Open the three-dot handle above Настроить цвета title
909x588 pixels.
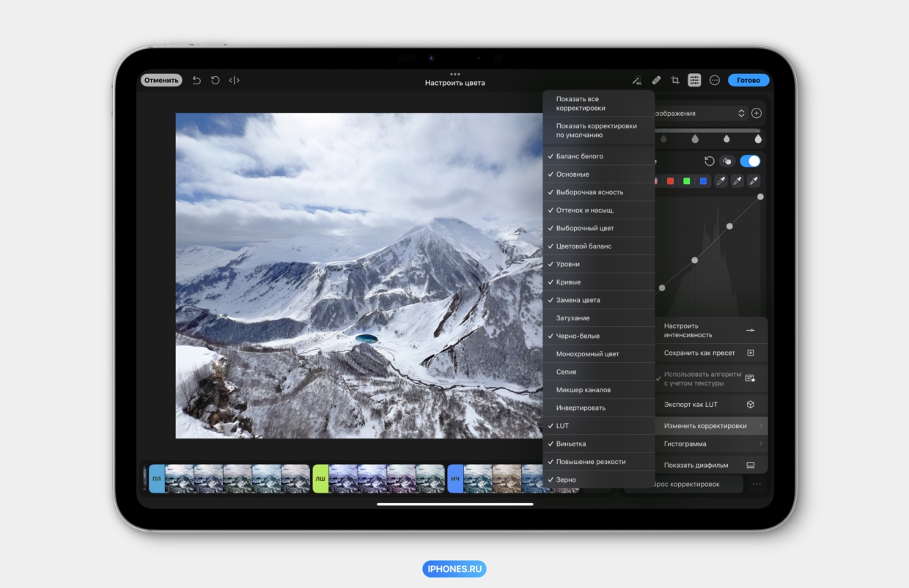coord(455,74)
